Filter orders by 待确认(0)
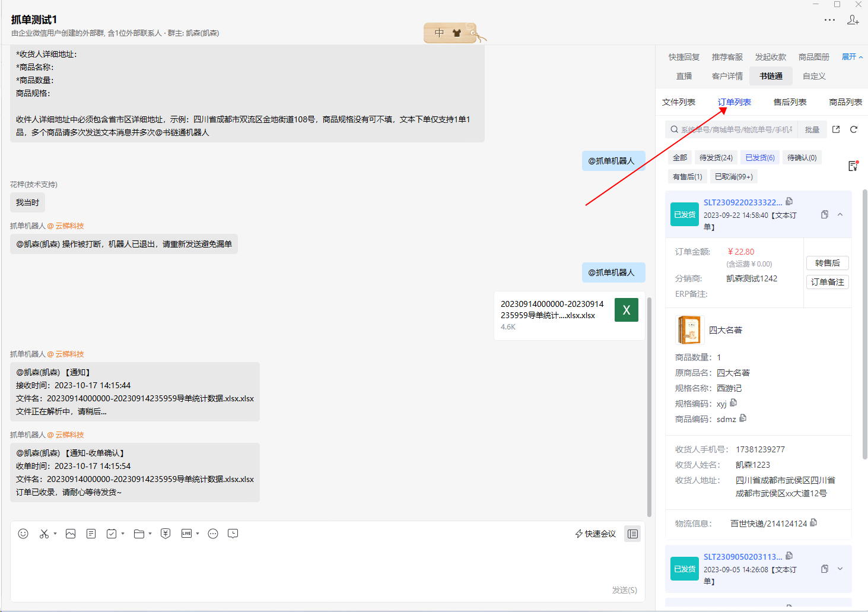Viewport: 868px width, 612px height. [802, 157]
